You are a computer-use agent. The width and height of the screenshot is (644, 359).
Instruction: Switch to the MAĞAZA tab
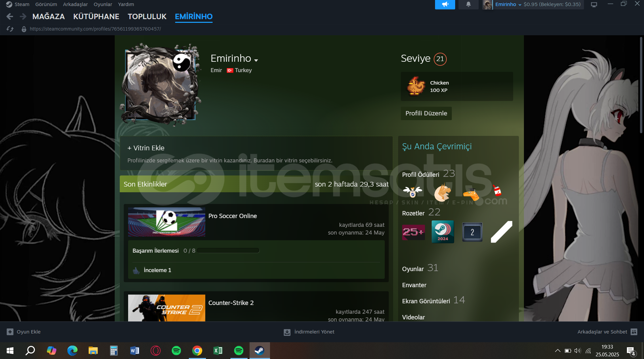(x=49, y=16)
